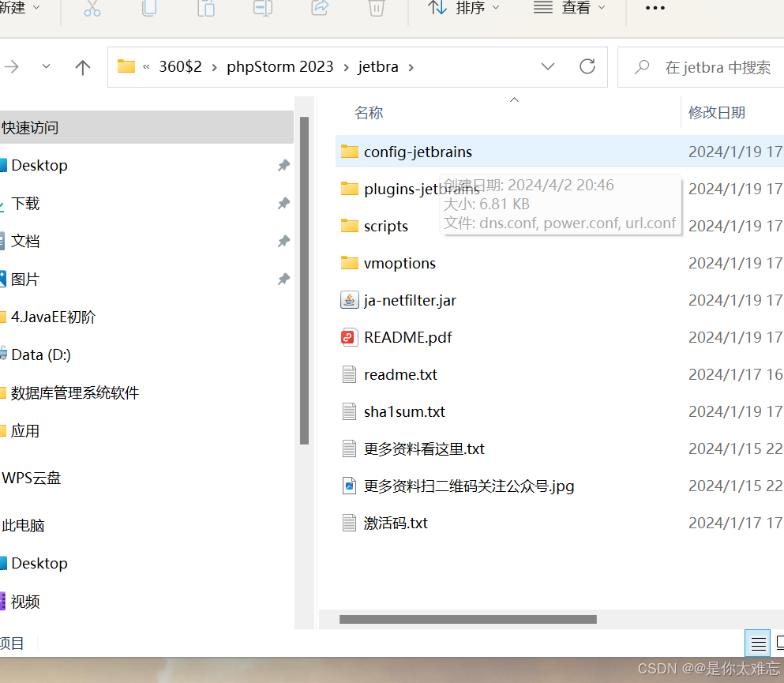Viewport: 784px width, 683px height.
Task: Click the Delete trash icon
Action: pos(376,8)
